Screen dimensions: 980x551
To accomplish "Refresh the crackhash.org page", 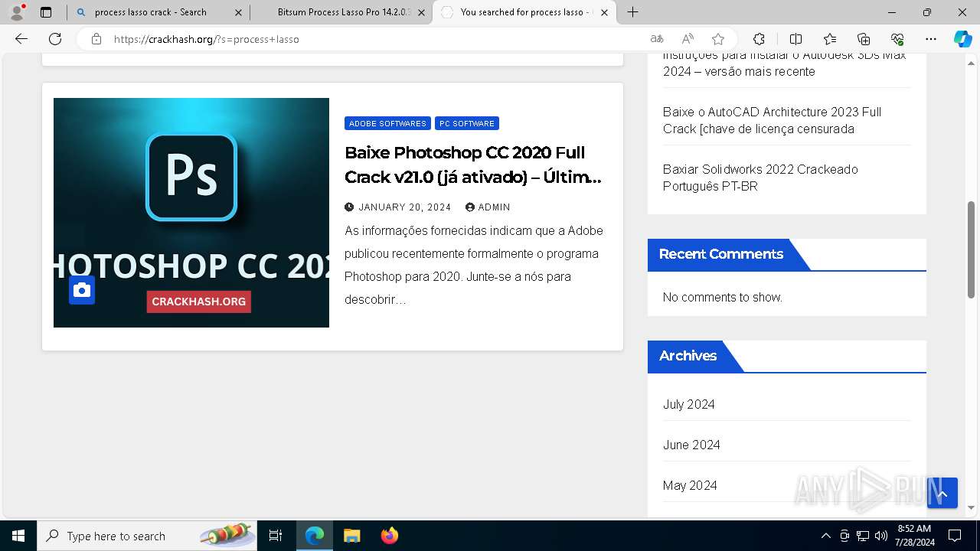I will point(55,39).
